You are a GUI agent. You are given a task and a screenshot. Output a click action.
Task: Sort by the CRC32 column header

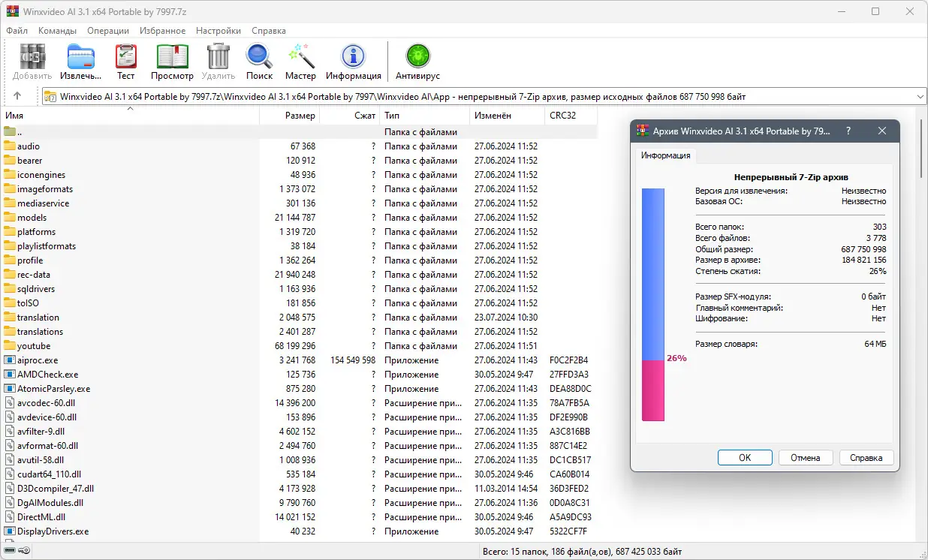(x=571, y=116)
